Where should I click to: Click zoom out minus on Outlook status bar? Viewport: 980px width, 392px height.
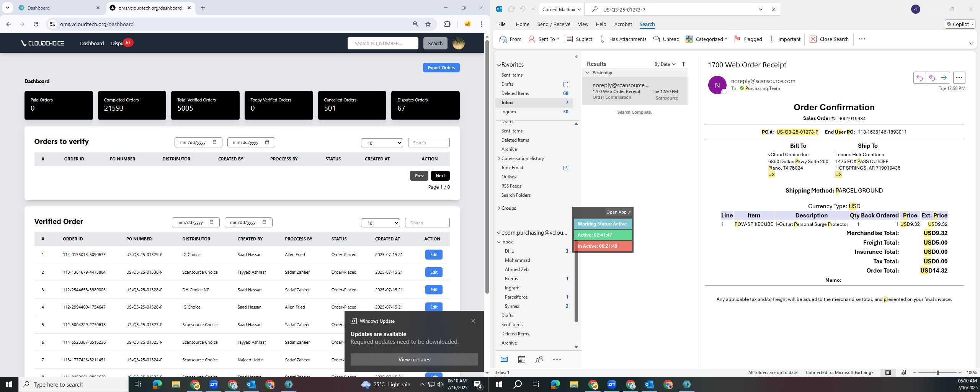915,372
